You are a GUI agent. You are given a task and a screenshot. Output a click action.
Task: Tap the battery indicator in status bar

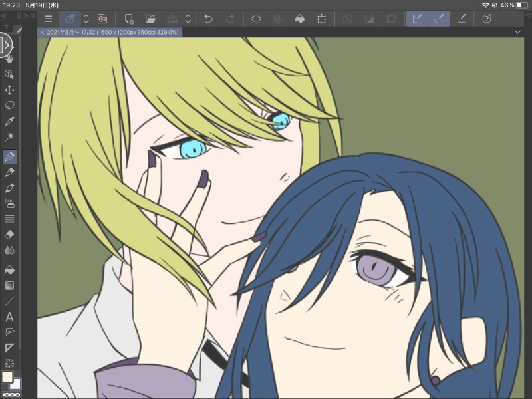point(522,5)
